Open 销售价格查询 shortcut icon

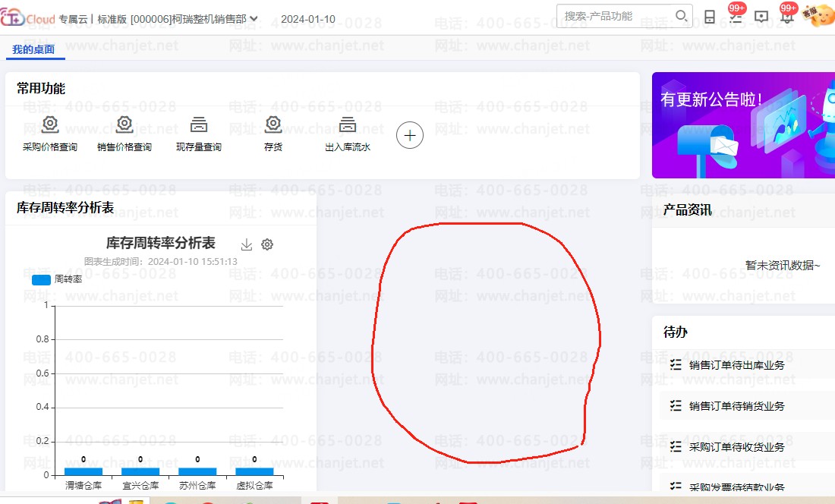pos(124,124)
